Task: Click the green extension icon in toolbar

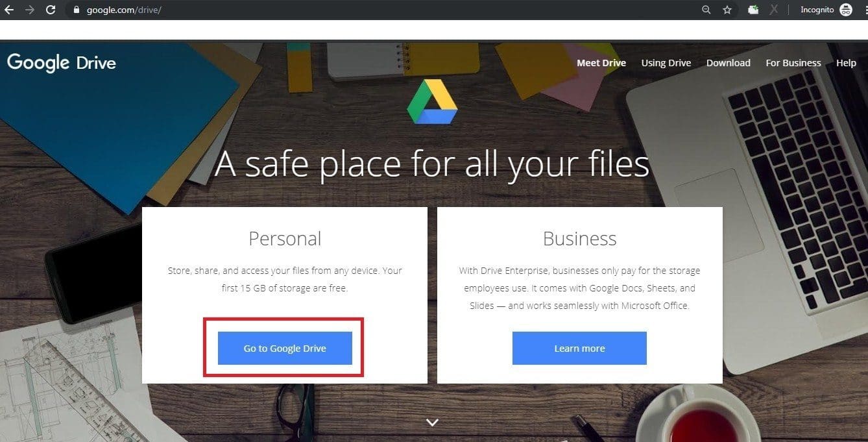Action: (x=753, y=10)
